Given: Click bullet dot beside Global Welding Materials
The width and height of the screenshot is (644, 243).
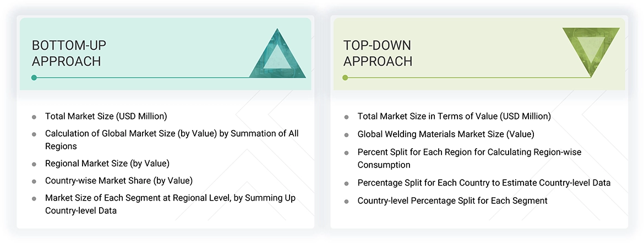Looking at the screenshot, I should click(346, 134).
